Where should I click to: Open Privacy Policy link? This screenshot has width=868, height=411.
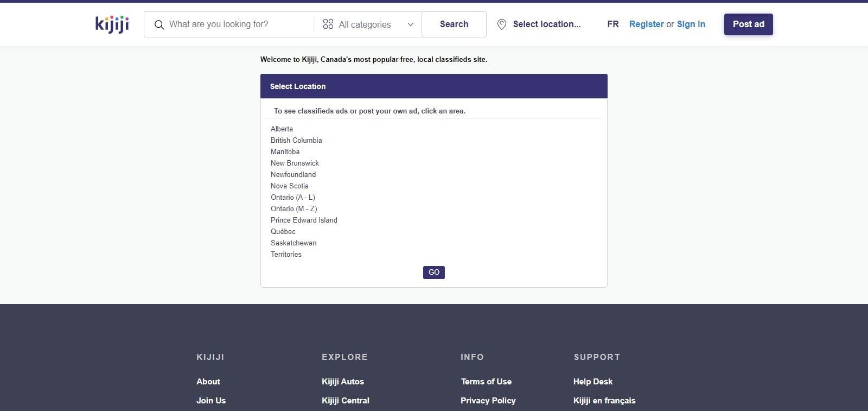(488, 401)
